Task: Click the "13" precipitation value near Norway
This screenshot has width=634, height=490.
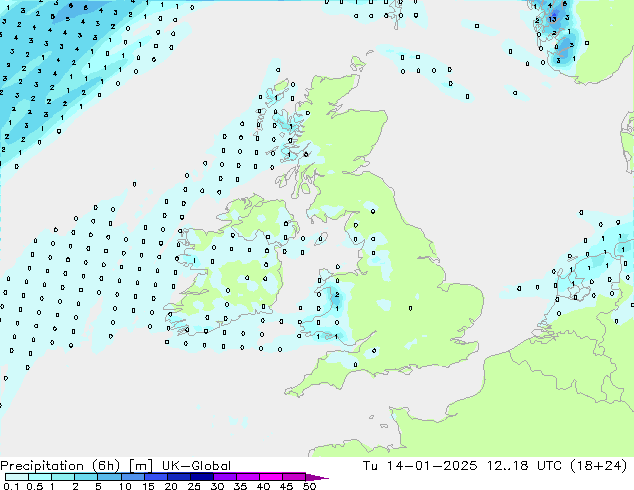Action: 552,19
